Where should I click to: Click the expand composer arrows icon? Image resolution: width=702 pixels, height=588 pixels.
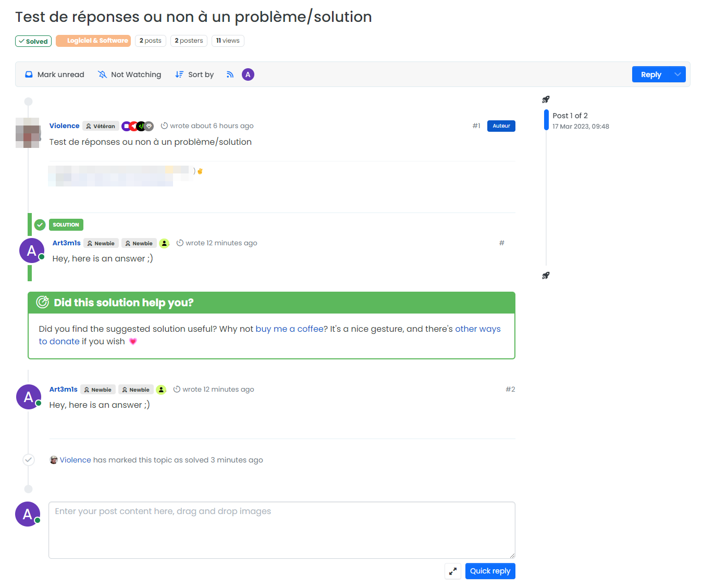(453, 571)
